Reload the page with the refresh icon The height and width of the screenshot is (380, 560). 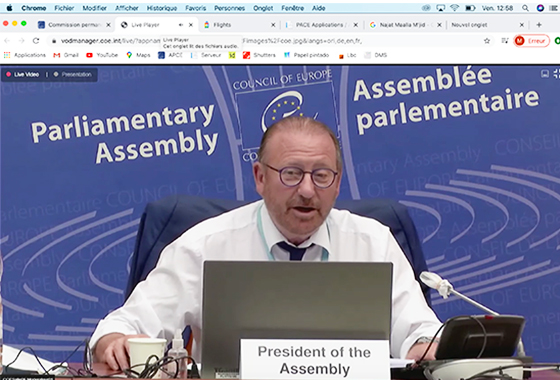[36, 41]
